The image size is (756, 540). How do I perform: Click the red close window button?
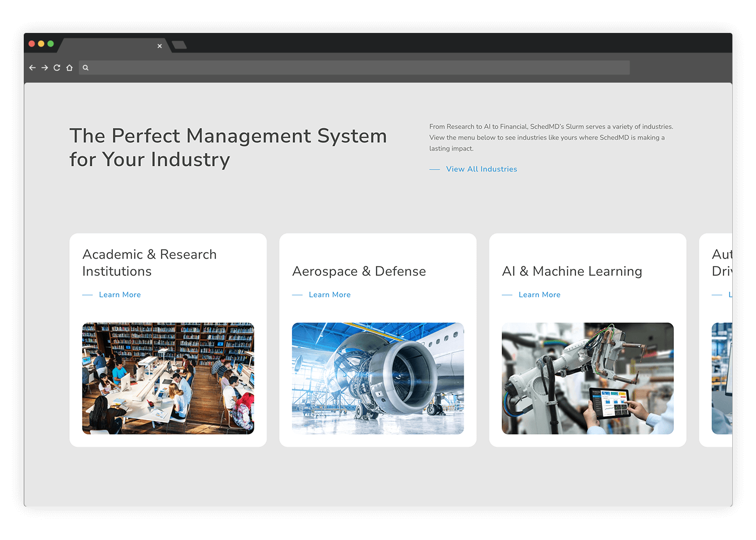[32, 44]
